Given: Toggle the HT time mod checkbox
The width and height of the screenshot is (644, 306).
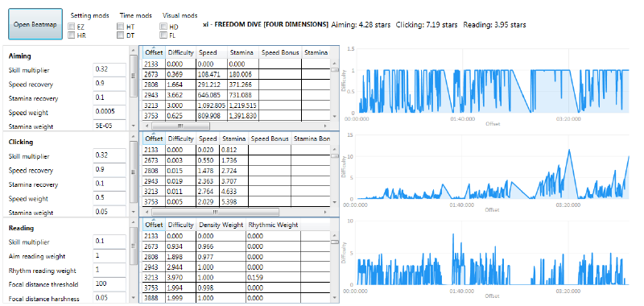Looking at the screenshot, I should point(121,27).
